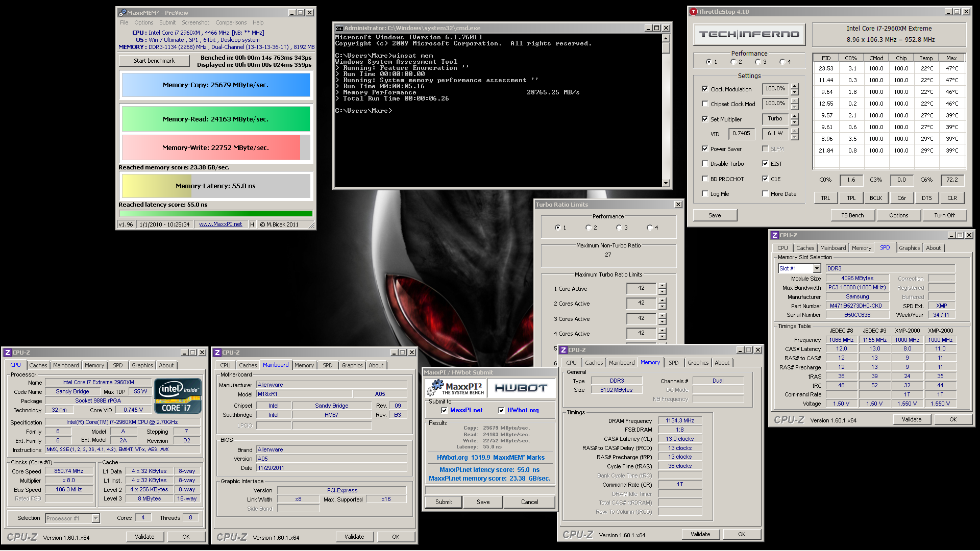Enable Disable Turbo checkbox
Viewport: 980px width, 551px height.
pos(705,164)
